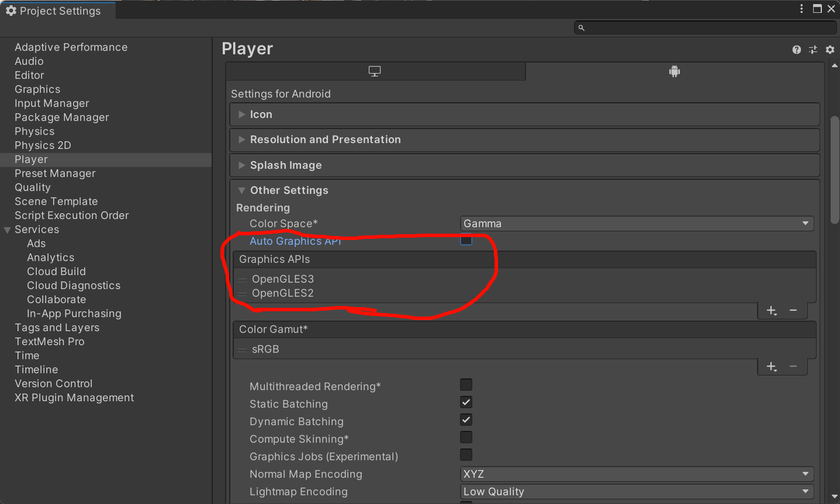Screen dimensions: 840x504
Task: Add a Color Gamut with plus button
Action: (x=772, y=367)
